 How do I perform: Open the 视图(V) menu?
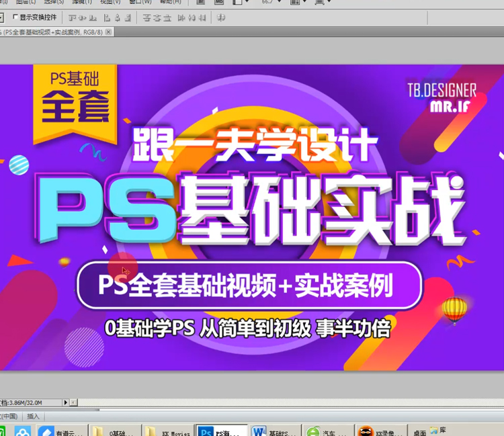(110, 2)
